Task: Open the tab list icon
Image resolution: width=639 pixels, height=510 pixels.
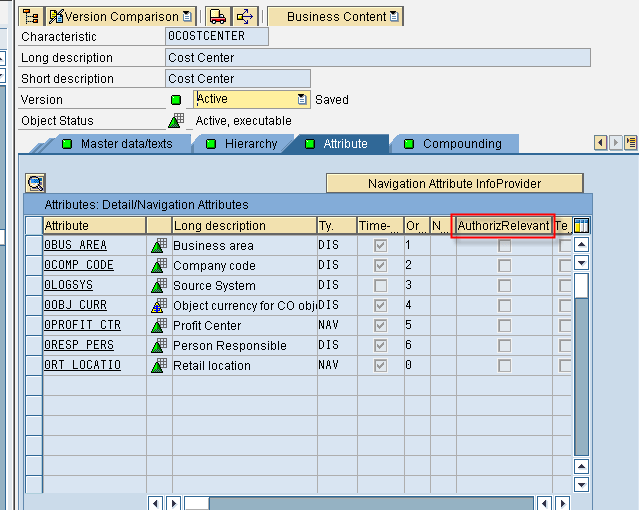Action: tap(631, 143)
